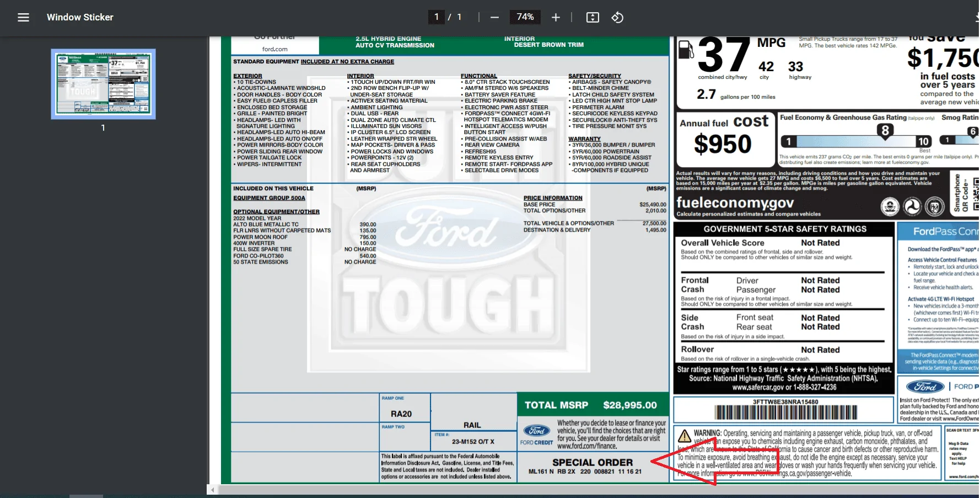The width and height of the screenshot is (980, 498).
Task: Open the PDF viewer sidebar menu
Action: 23,18
